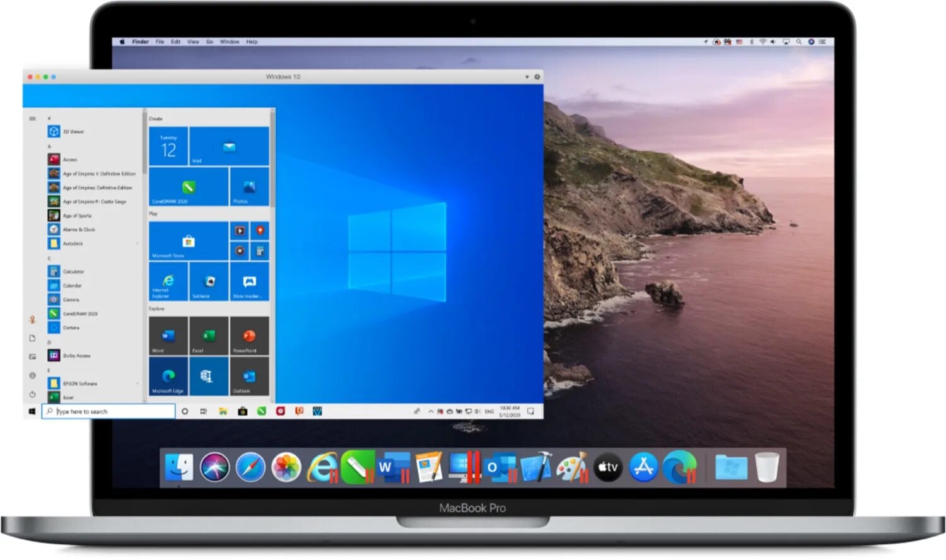Open the Mail tile
This screenshot has width=946, height=560.
pyautogui.click(x=229, y=146)
